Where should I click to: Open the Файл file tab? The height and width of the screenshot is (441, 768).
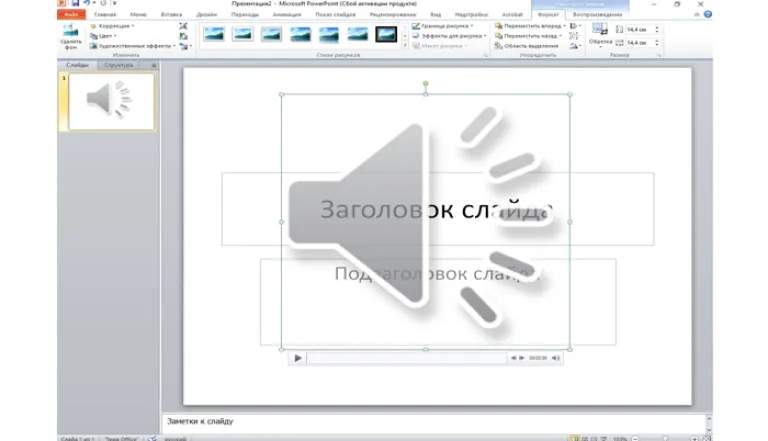(72, 15)
